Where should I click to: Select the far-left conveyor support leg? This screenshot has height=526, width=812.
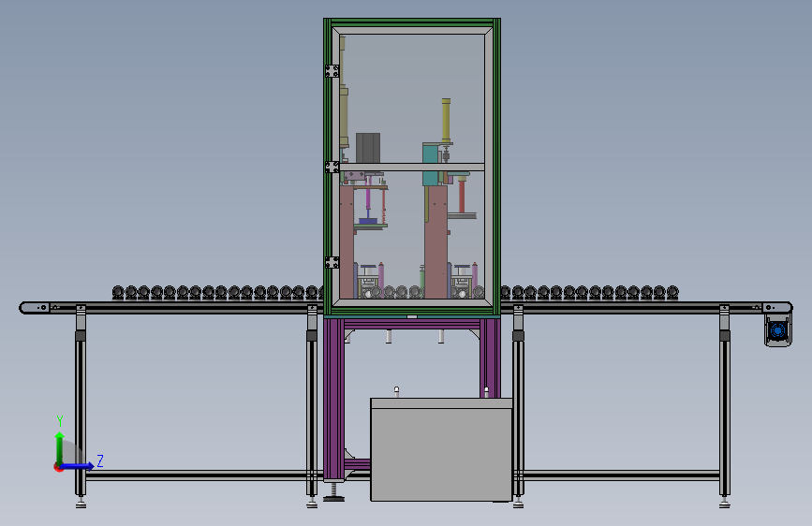coord(81,406)
